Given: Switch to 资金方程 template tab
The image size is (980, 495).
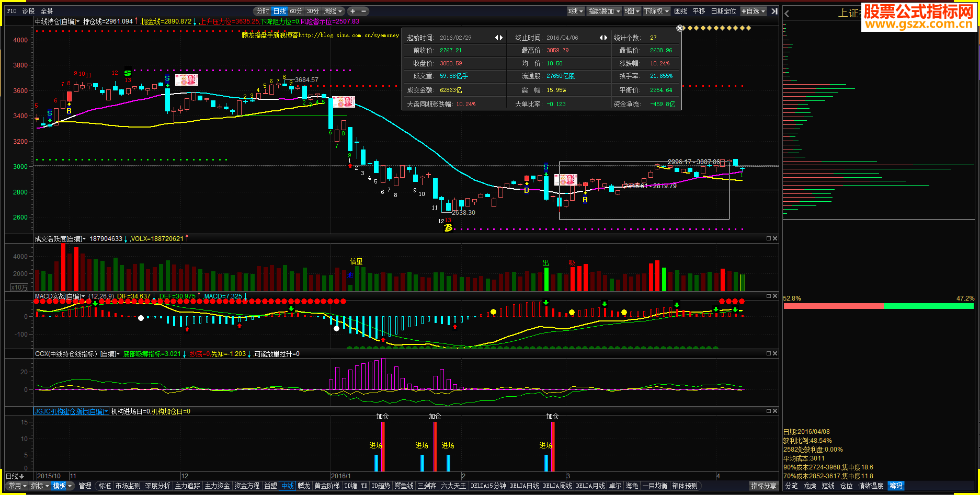Looking at the screenshot, I should tap(247, 486).
